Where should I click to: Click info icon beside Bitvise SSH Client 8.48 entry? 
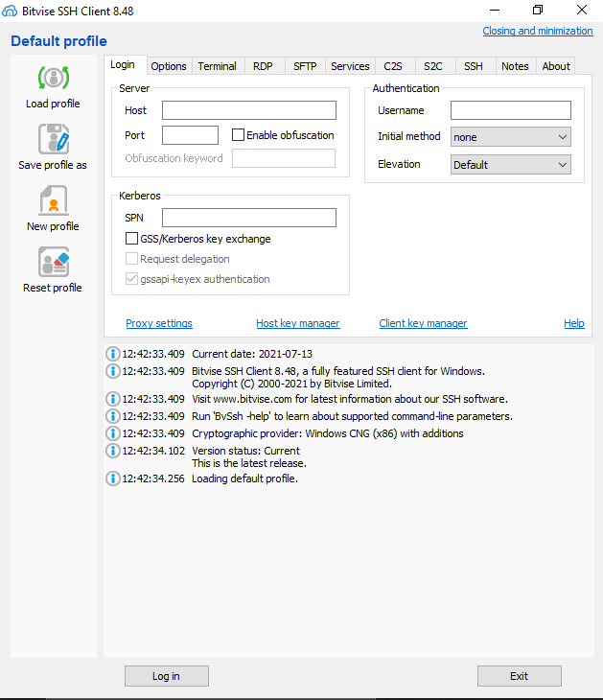click(x=112, y=371)
